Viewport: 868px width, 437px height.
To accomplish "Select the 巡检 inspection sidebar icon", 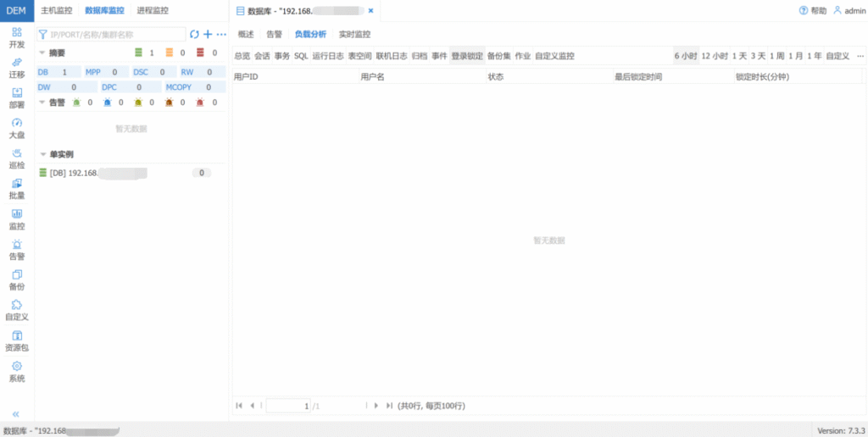I will (x=17, y=153).
